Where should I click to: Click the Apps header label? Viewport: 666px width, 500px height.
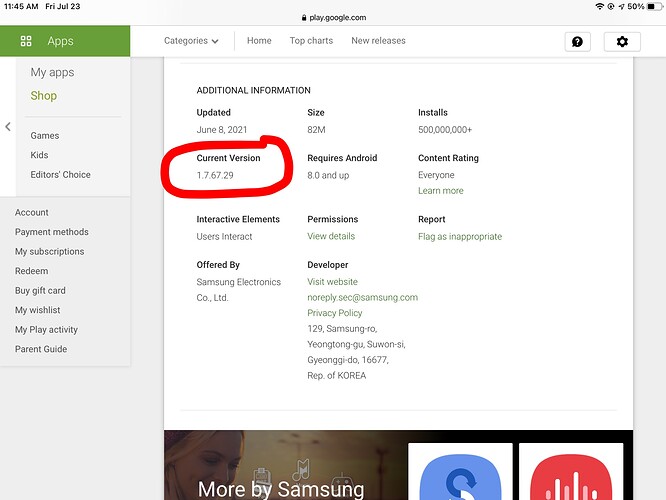coord(60,41)
